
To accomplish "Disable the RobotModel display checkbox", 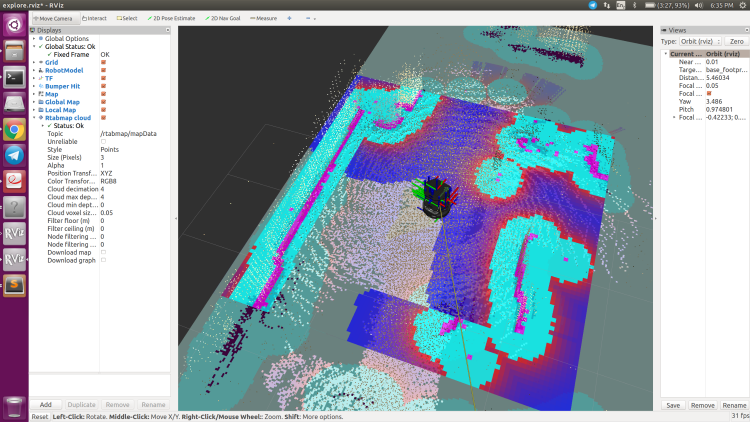I will [103, 71].
